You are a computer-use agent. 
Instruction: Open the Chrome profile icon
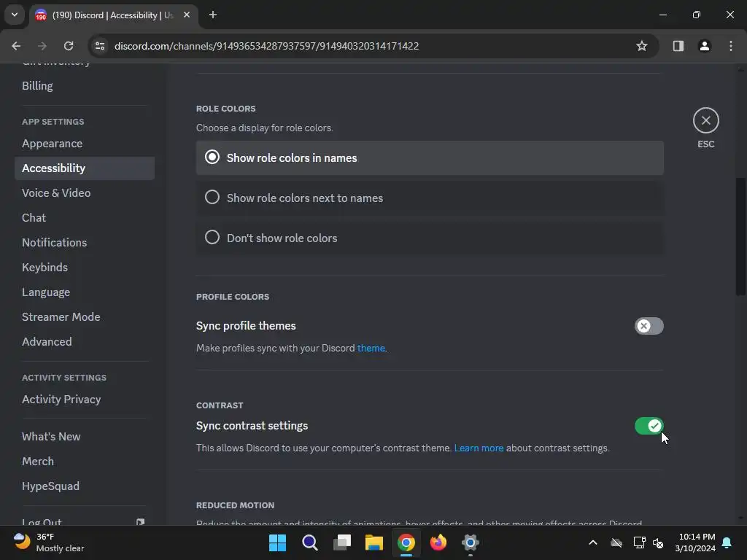(x=704, y=46)
